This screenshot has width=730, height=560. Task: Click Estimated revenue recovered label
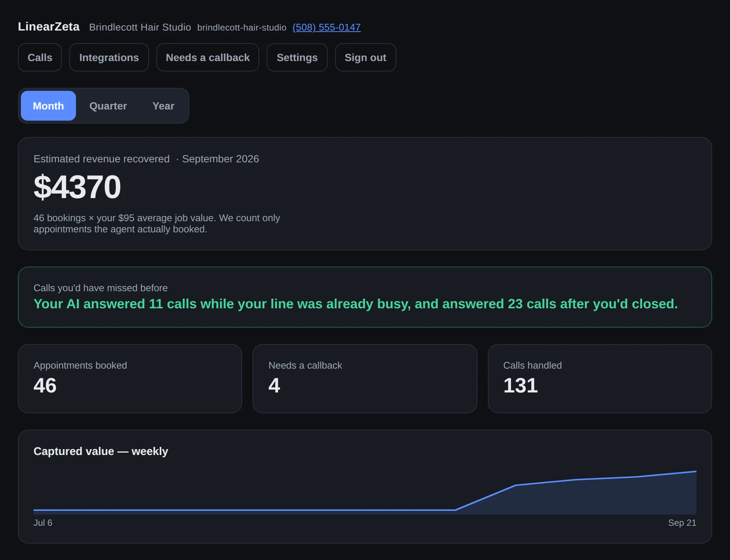coord(102,159)
